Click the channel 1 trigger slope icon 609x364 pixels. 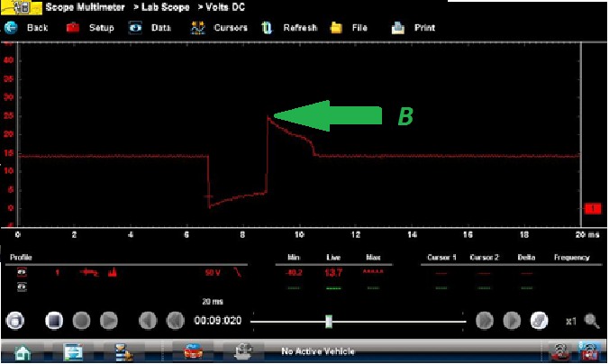[x=238, y=271]
